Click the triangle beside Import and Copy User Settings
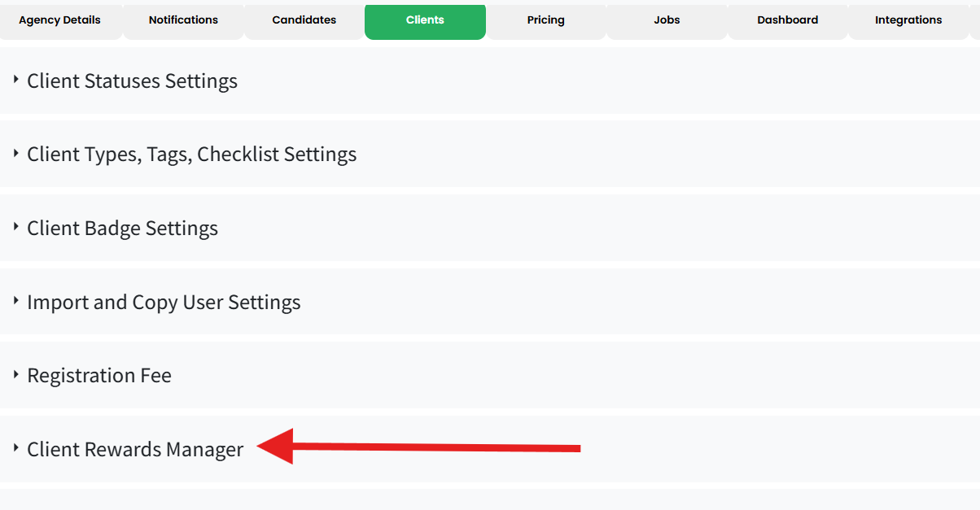Viewport: 980px width, 510px height. click(x=15, y=301)
